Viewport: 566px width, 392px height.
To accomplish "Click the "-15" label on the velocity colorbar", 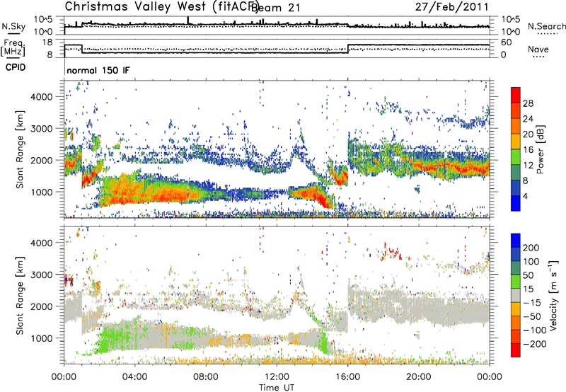I will click(532, 303).
